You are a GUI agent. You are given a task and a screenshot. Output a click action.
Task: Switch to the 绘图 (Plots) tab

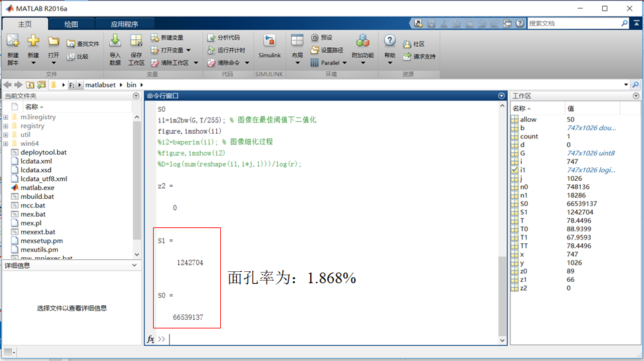71,25
